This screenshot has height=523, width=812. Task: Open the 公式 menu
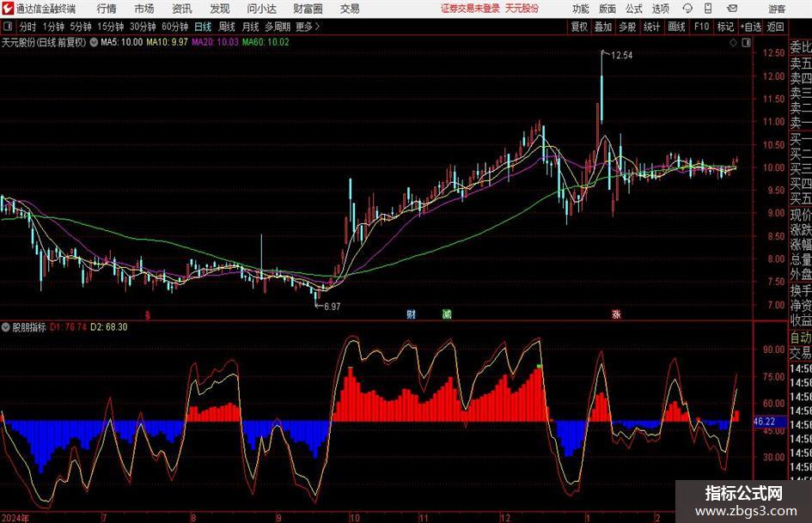[x=634, y=9]
